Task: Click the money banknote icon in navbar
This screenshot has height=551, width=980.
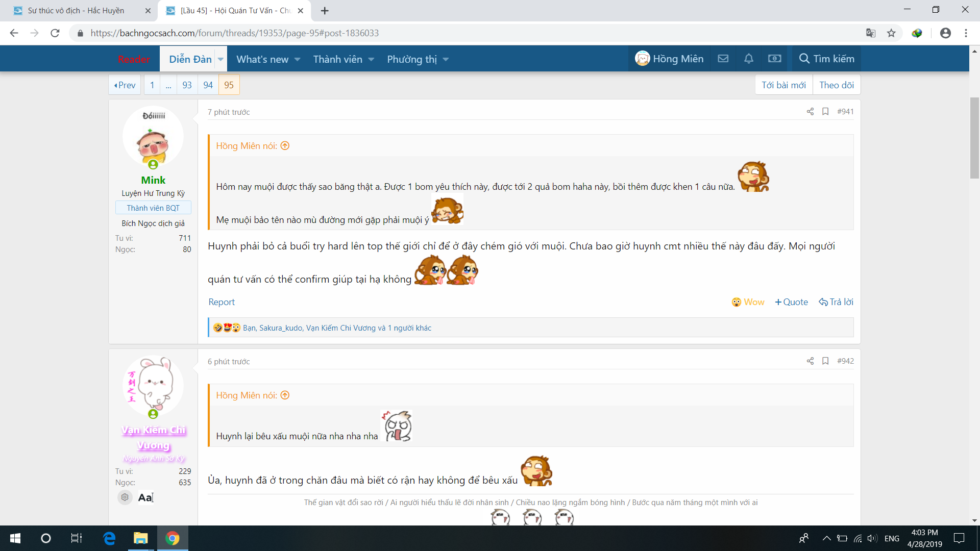Action: (774, 59)
